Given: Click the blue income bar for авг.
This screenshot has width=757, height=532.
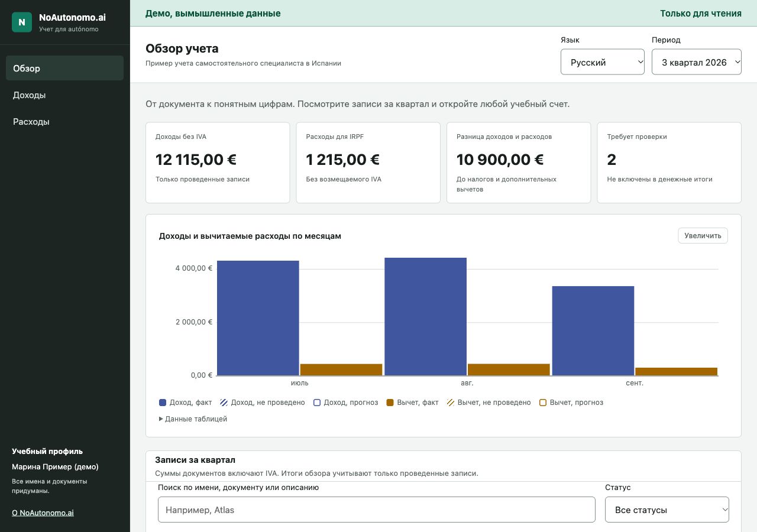Looking at the screenshot, I should click(x=426, y=316).
